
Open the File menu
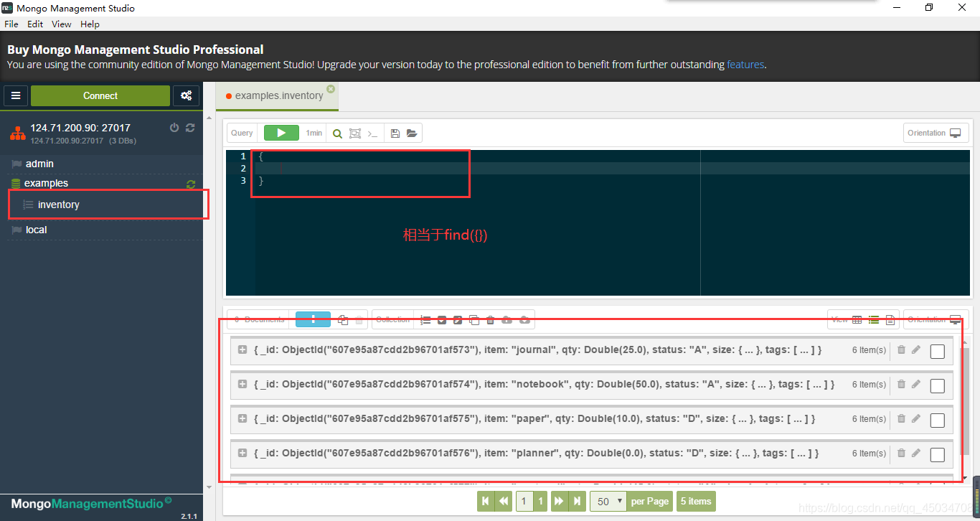coord(11,24)
